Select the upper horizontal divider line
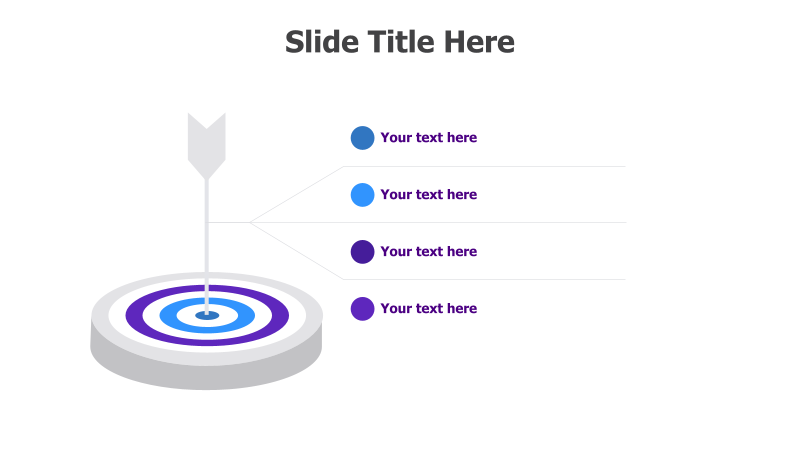800x450 pixels. click(x=484, y=166)
